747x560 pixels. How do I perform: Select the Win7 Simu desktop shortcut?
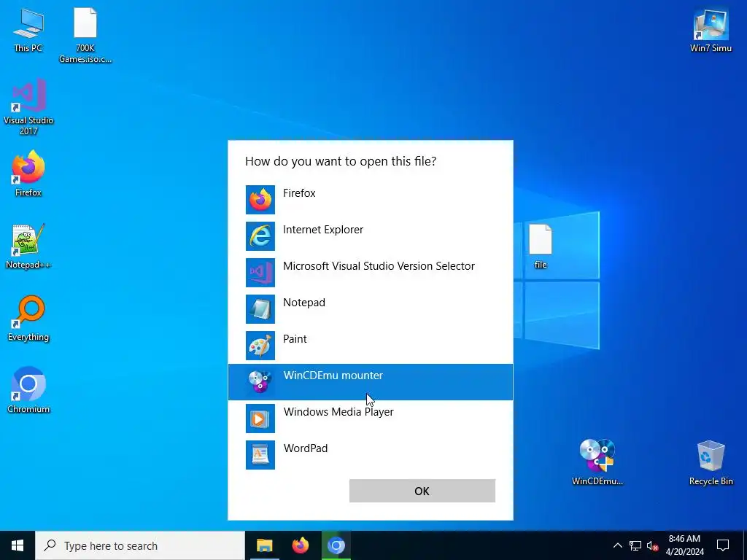click(x=711, y=31)
